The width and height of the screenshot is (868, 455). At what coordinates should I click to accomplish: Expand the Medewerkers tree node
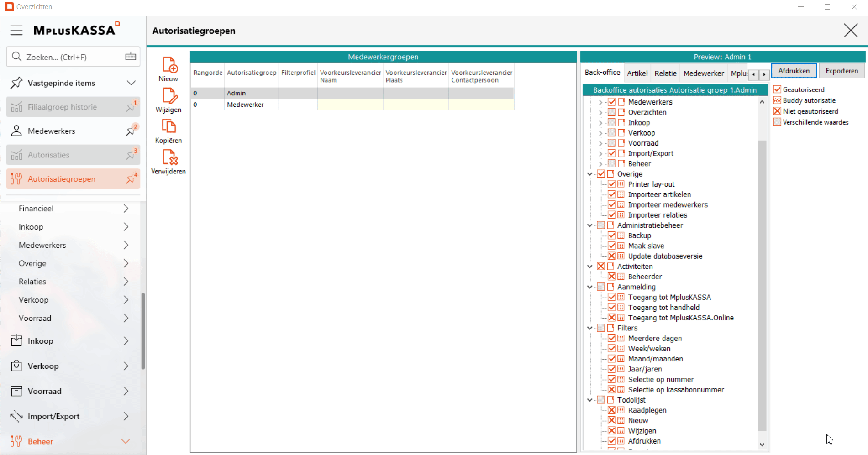pyautogui.click(x=600, y=102)
